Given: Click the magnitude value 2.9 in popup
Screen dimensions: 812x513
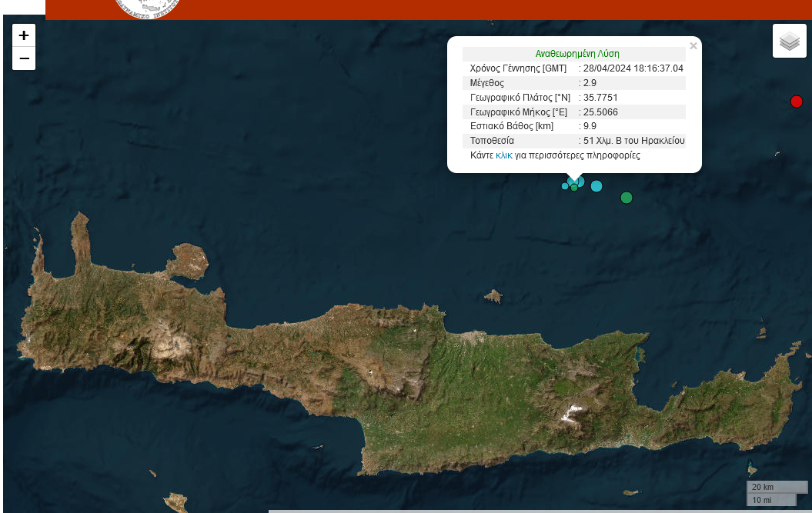Looking at the screenshot, I should point(590,83).
